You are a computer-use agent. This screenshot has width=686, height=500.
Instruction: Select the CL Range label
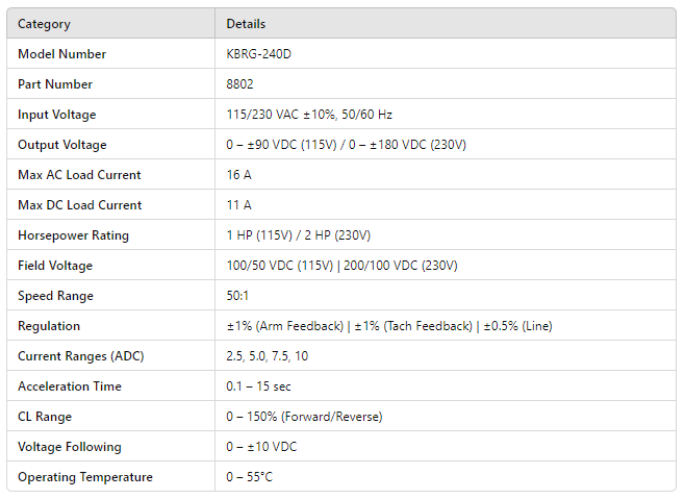pos(45,417)
